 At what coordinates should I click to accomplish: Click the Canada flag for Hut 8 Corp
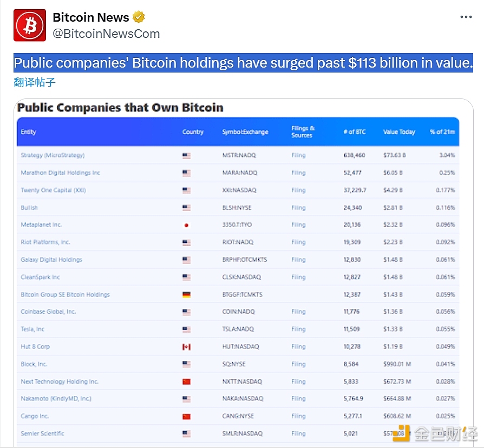pyautogui.click(x=186, y=347)
